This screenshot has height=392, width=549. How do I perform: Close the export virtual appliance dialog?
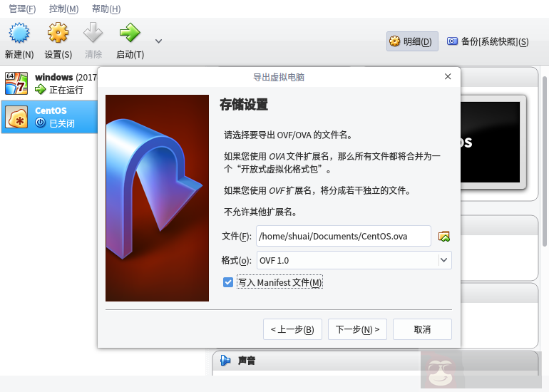(x=448, y=76)
